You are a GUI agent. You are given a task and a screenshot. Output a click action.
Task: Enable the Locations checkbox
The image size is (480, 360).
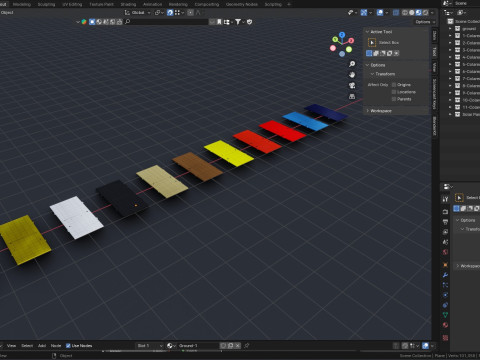coord(394,92)
